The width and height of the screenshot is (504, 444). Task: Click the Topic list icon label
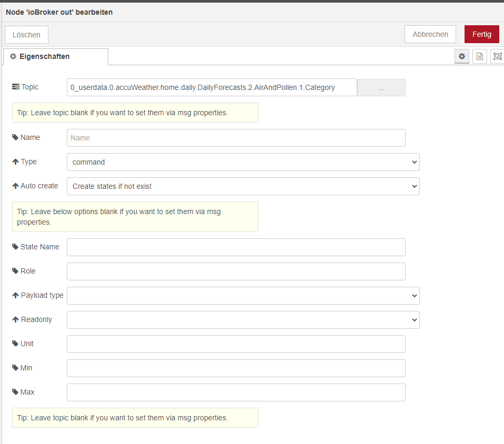[15, 87]
